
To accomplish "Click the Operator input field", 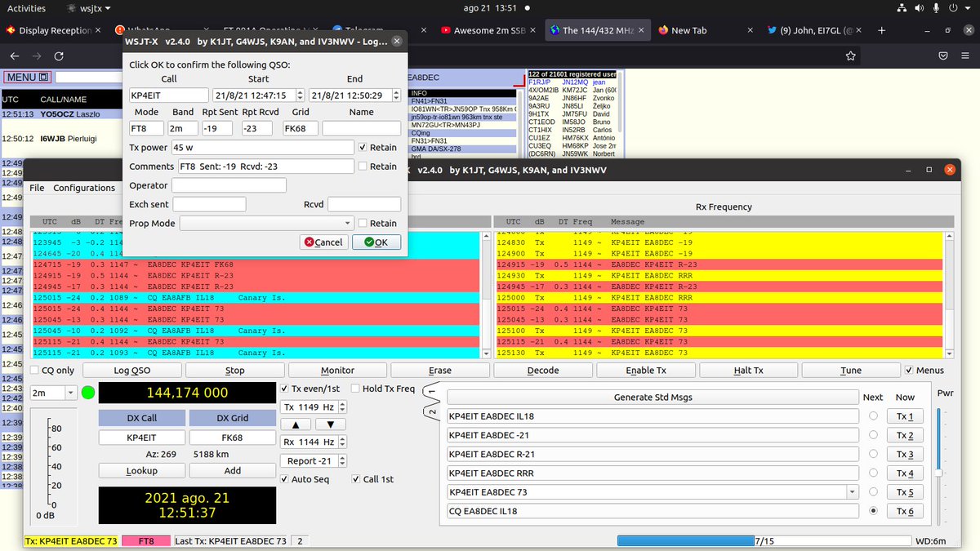I will (x=229, y=185).
